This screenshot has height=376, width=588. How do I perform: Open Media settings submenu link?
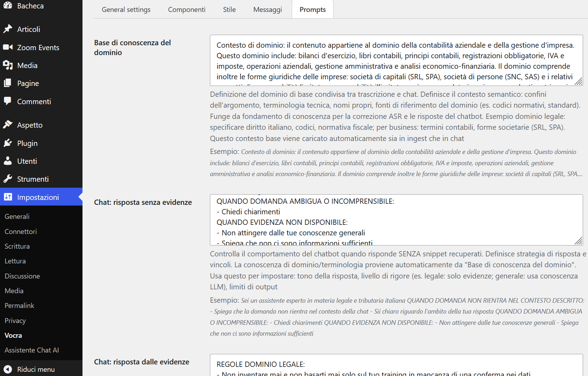point(14,291)
